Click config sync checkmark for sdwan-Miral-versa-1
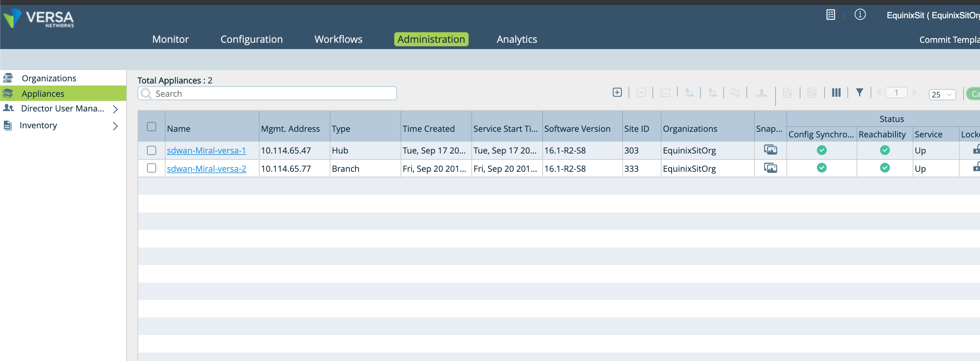Screen dimensions: 980x361 [821, 150]
